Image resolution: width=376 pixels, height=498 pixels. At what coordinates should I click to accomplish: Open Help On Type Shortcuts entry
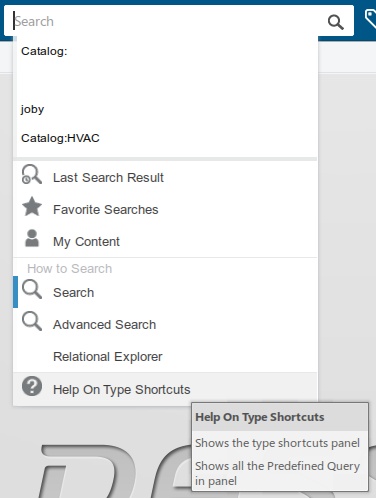(165, 389)
